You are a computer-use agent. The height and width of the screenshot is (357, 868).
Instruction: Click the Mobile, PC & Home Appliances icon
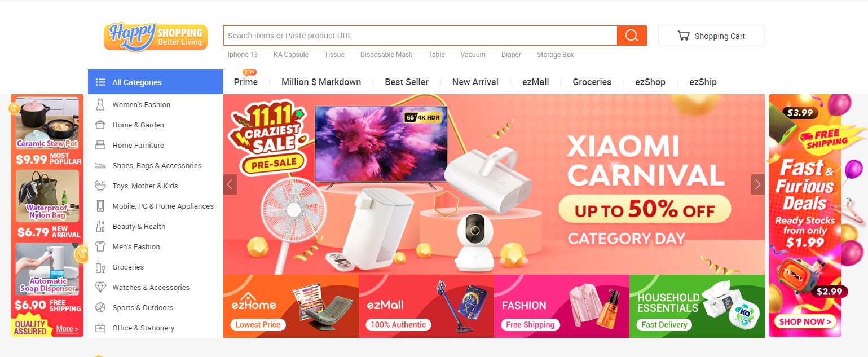tap(100, 206)
